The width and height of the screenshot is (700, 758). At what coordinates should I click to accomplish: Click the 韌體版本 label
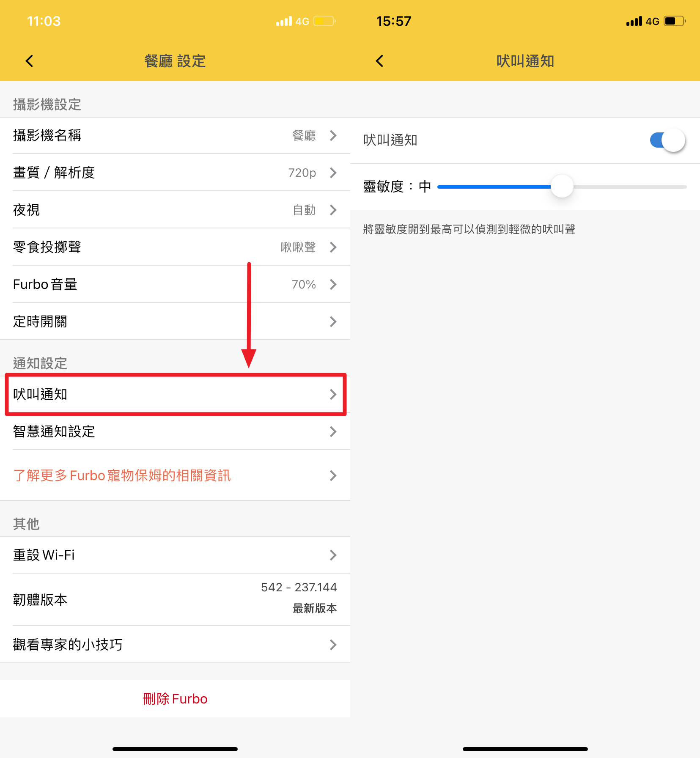click(x=40, y=600)
